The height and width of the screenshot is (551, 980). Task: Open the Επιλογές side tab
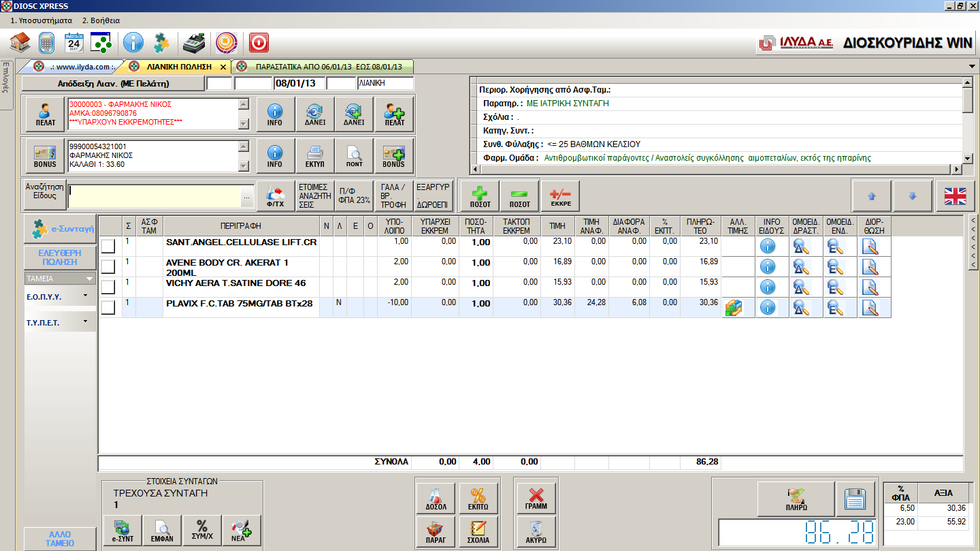click(6, 85)
